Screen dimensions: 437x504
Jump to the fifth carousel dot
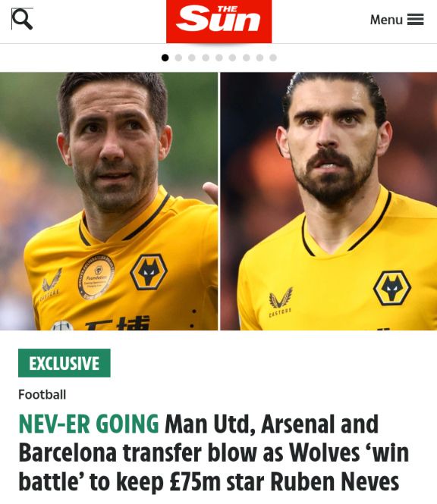click(219, 58)
